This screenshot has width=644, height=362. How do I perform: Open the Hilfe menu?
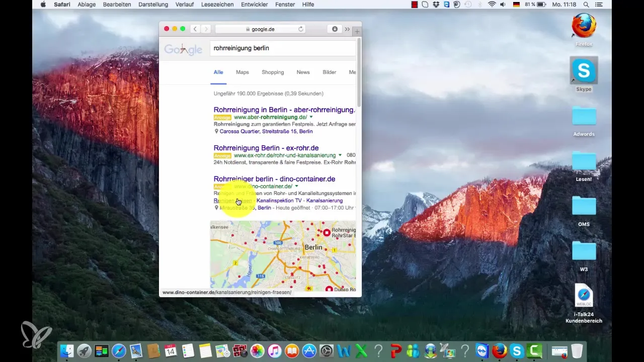[307, 5]
